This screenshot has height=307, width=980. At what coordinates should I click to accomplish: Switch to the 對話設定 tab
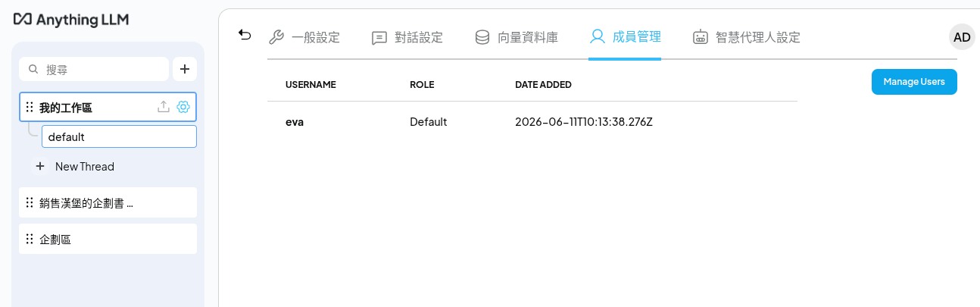[407, 37]
